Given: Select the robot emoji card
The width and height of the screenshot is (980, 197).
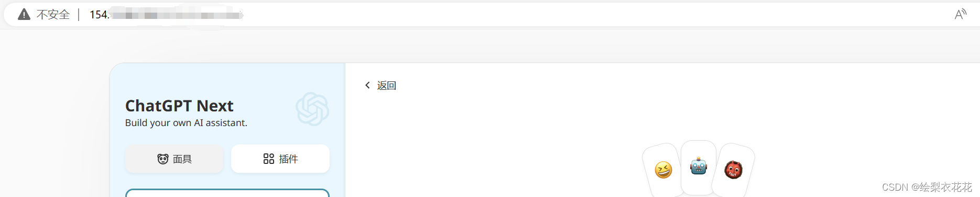Looking at the screenshot, I should (699, 166).
